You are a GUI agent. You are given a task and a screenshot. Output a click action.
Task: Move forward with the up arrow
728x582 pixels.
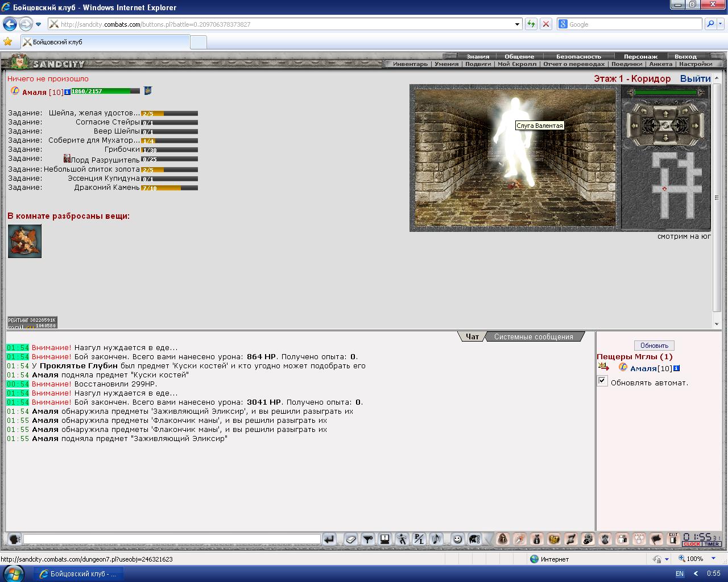tap(665, 114)
